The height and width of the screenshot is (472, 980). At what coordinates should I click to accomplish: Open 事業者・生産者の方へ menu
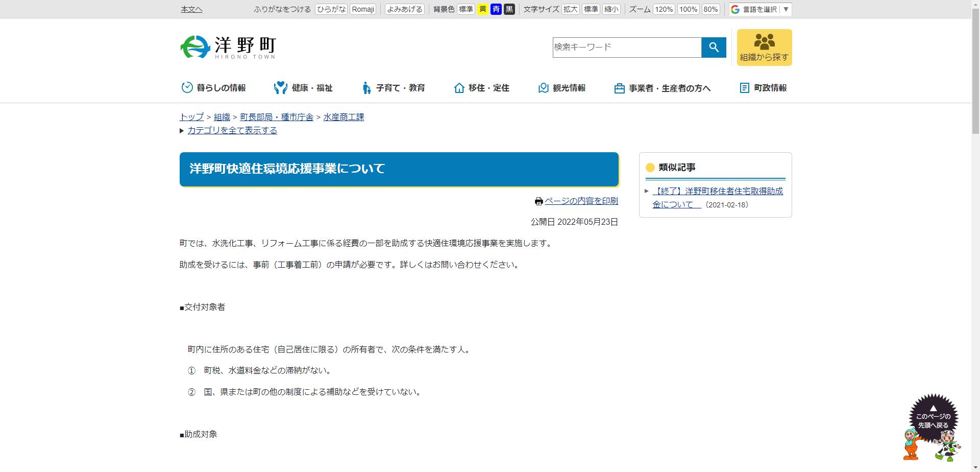tap(662, 88)
